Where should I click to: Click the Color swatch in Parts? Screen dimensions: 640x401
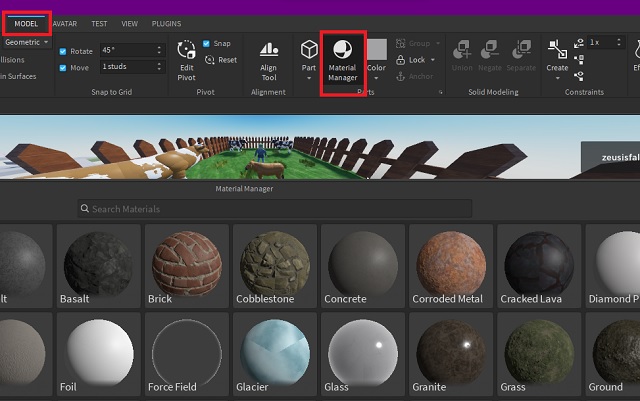[376, 49]
